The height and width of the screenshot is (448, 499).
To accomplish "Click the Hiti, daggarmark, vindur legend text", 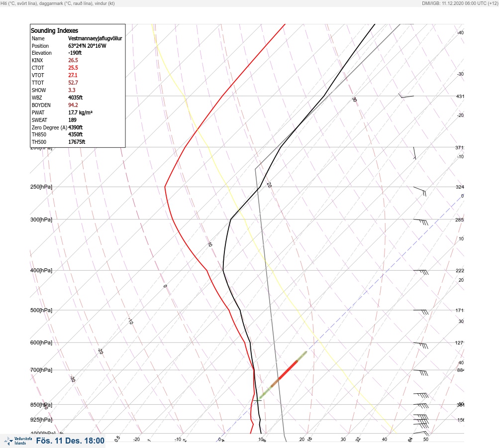I will pos(58,3).
